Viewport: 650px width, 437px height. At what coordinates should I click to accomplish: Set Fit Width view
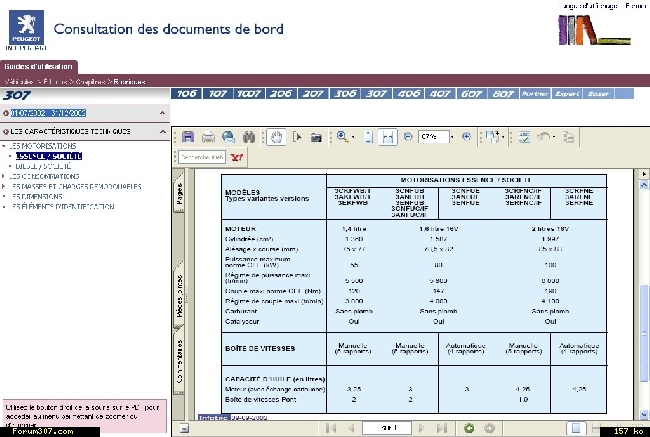[388, 137]
